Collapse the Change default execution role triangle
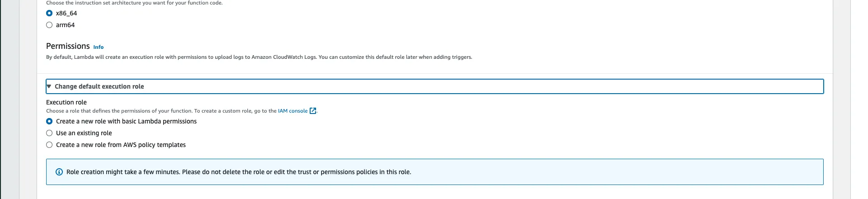868x199 pixels. click(x=49, y=86)
